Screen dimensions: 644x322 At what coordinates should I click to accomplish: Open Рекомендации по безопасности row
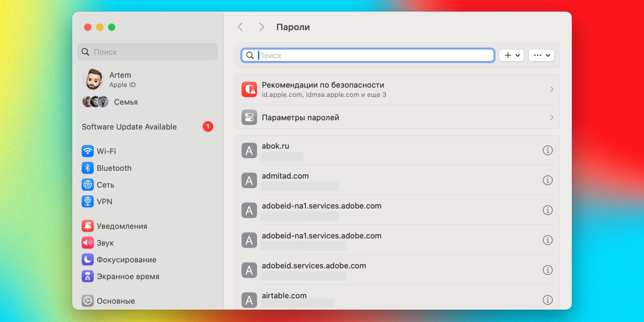tap(397, 89)
